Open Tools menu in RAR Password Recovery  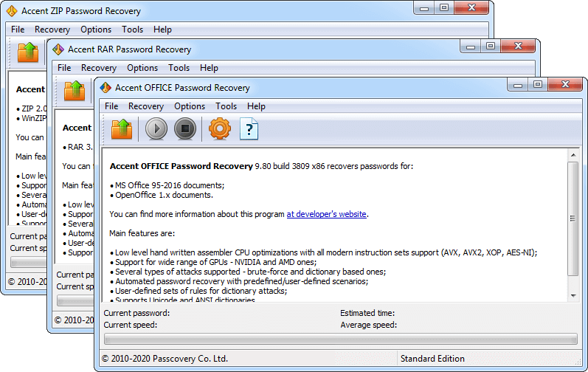179,68
